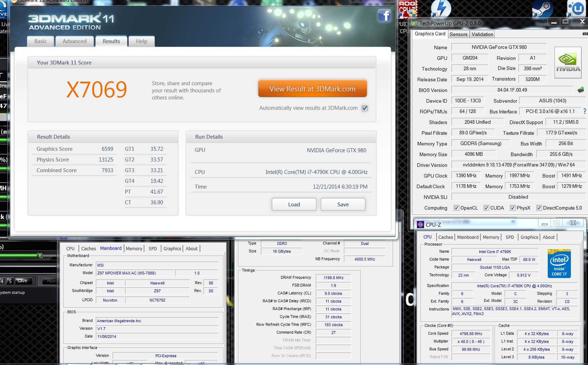Click the DRAM Frequency 1199.8 MHz value
Image resolution: width=588 pixels, height=365 pixels.
tap(333, 278)
